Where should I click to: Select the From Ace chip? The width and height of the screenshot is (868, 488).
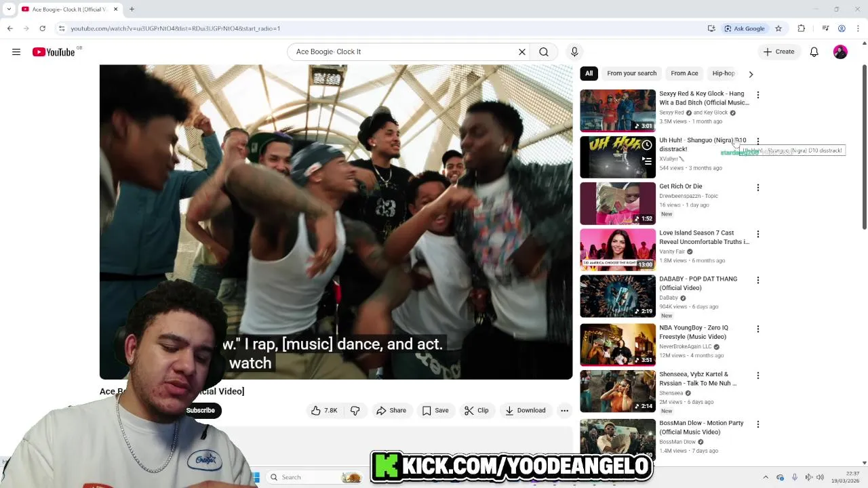(684, 73)
